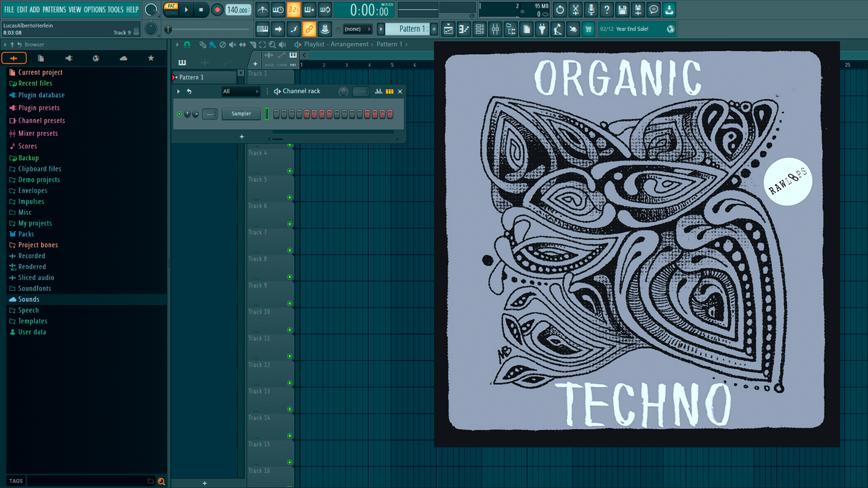Save the project with floppy icon
The height and width of the screenshot is (488, 868).
tap(623, 10)
